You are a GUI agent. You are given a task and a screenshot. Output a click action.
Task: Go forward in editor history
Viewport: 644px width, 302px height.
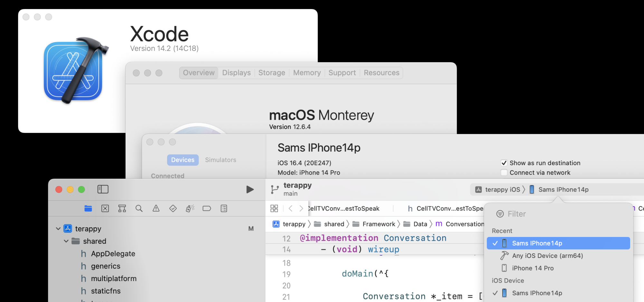[x=301, y=208]
